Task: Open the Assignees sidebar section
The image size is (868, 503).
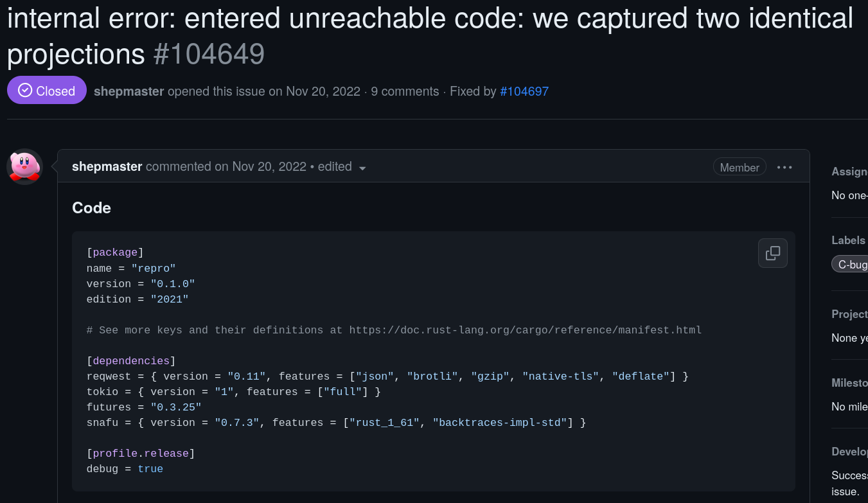Action: [849, 172]
